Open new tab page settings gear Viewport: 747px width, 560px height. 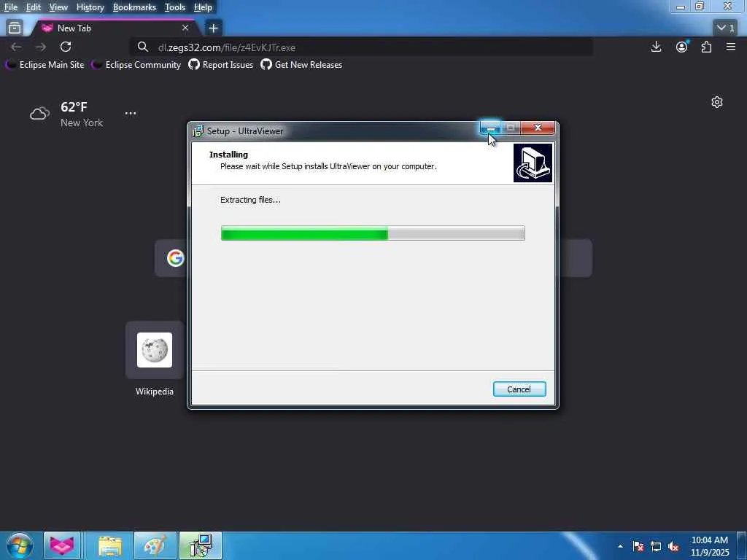tap(717, 102)
